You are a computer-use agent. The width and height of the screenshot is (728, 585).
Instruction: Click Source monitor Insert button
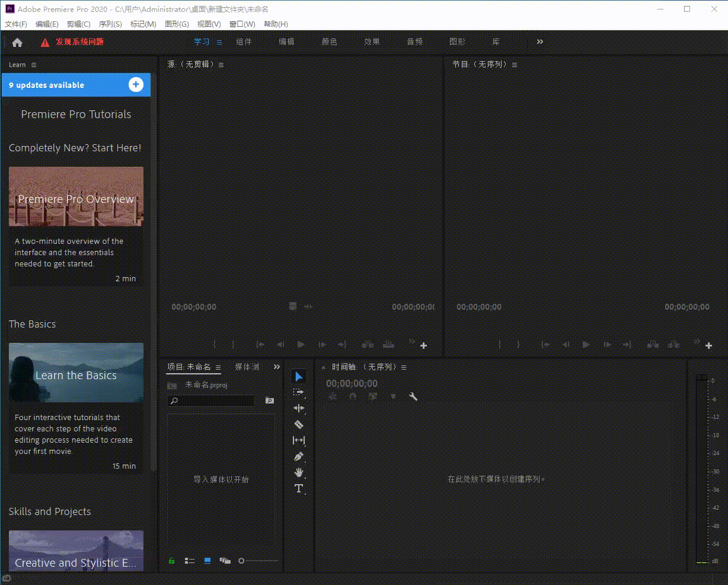368,344
